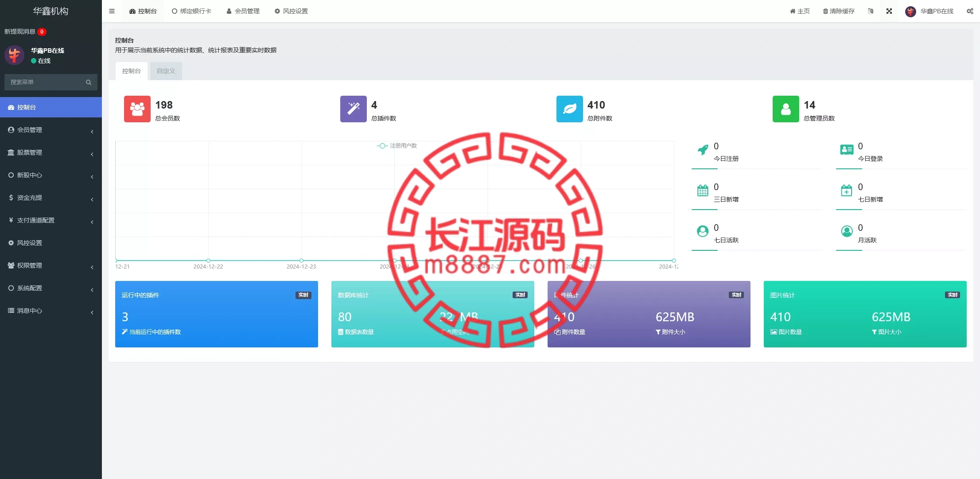Click the ID card icon for today's logins
This screenshot has height=479, width=980.
point(847,150)
